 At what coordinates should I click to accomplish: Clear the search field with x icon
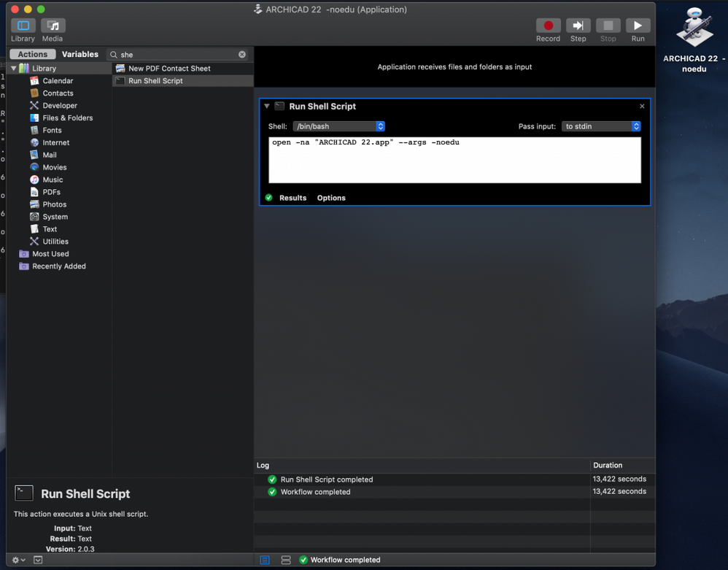pyautogui.click(x=242, y=54)
